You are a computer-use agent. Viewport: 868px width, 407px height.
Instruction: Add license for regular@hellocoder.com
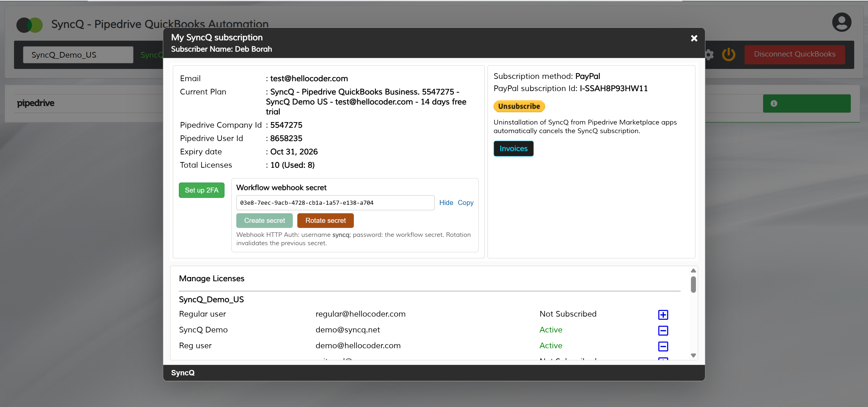point(663,315)
